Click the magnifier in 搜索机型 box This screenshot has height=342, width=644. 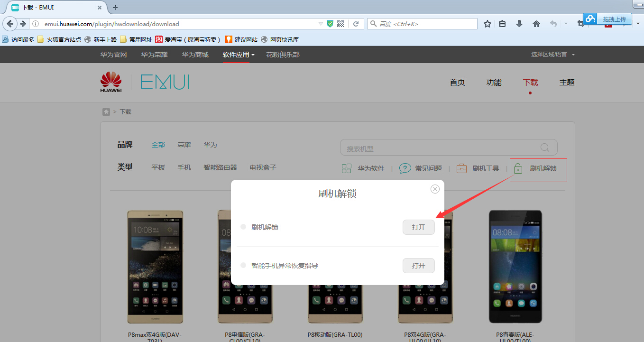(545, 148)
